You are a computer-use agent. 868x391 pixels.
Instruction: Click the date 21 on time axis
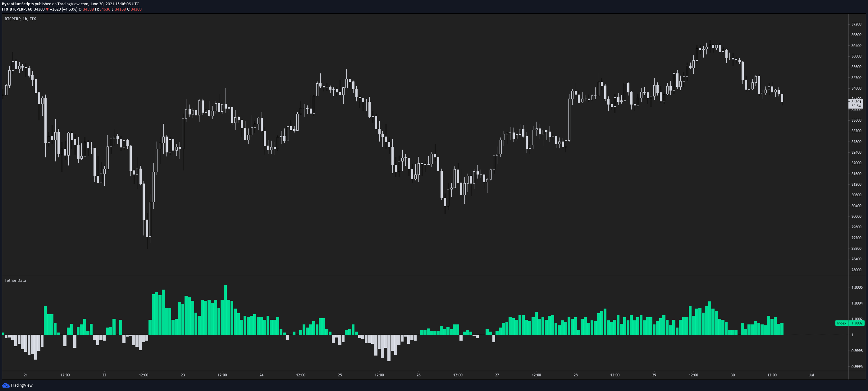click(25, 375)
